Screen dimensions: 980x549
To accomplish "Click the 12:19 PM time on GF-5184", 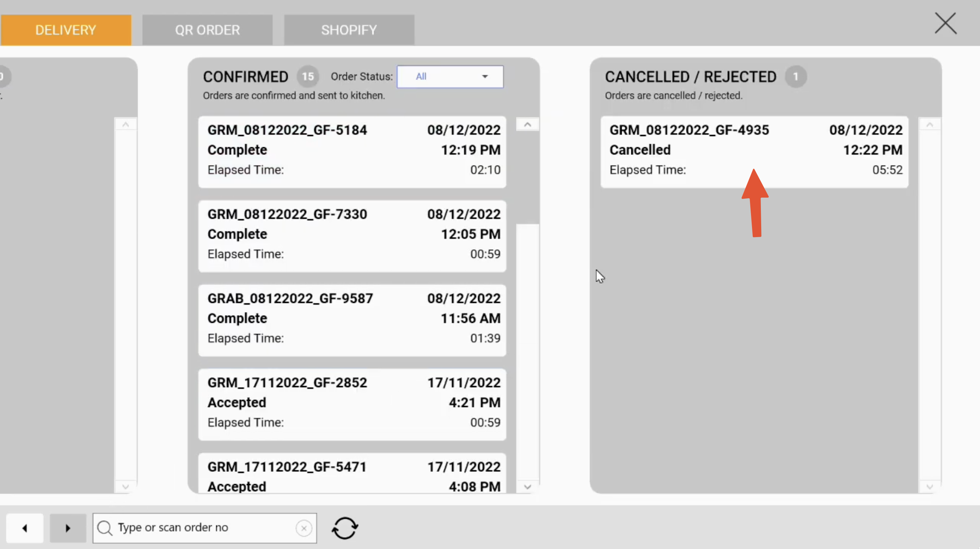I will 471,150.
